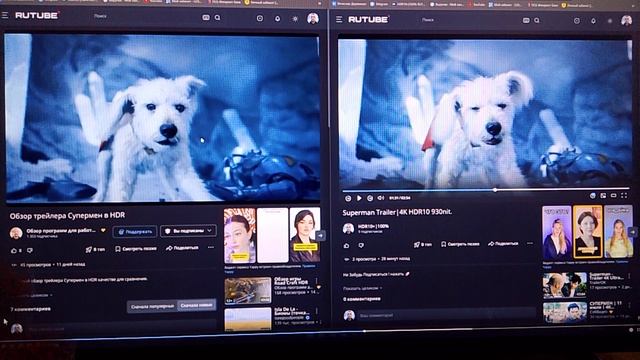Open middle short with orange frame, right window
This screenshot has width=640, height=360.
[x=587, y=232]
